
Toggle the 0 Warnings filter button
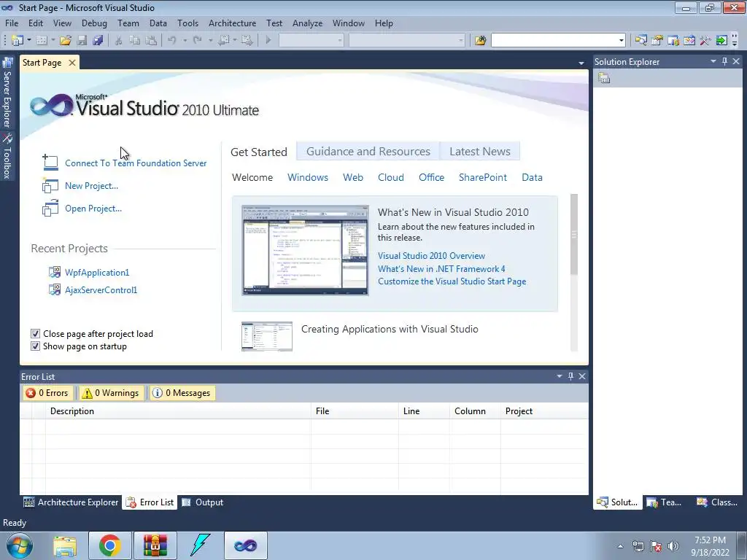112,393
